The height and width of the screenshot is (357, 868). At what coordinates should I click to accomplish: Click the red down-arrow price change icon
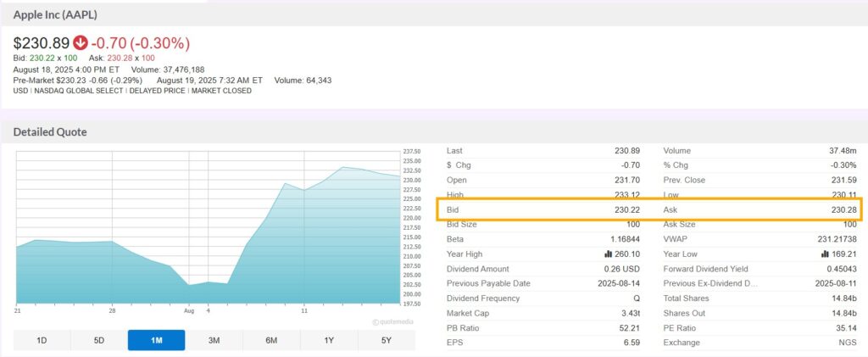(x=81, y=42)
